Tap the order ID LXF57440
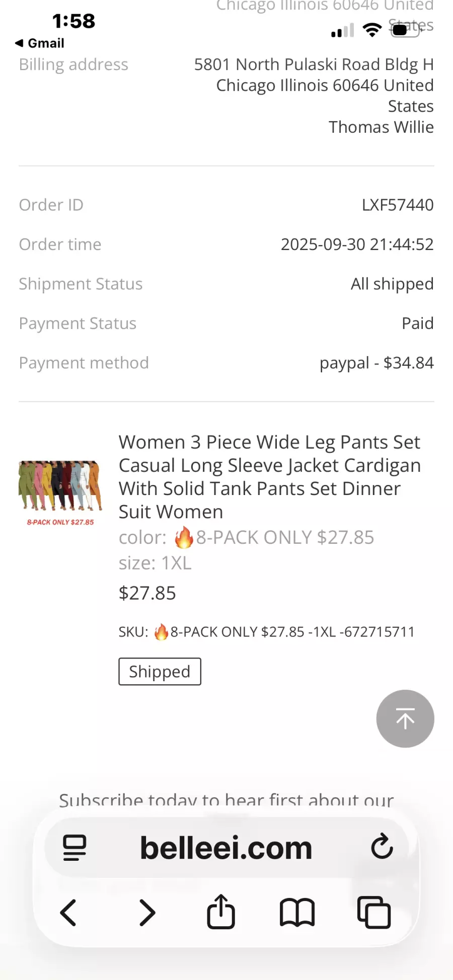This screenshot has height=980, width=453. tap(397, 205)
